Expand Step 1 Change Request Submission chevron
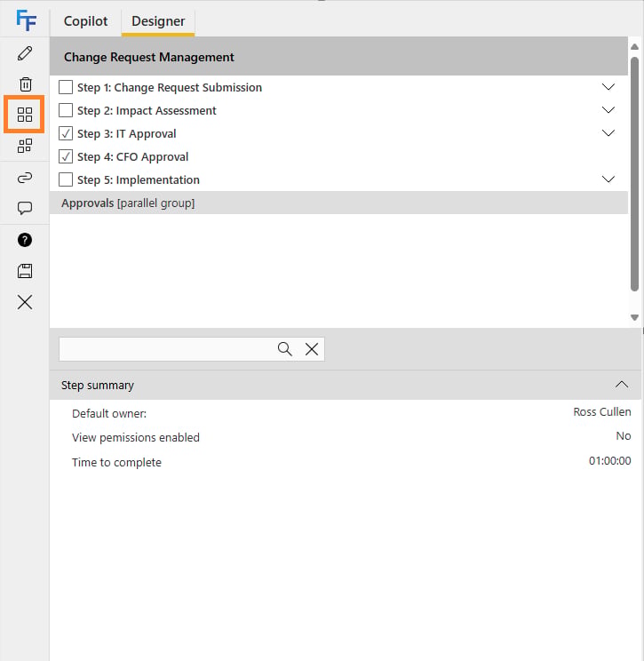644x661 pixels. tap(608, 87)
